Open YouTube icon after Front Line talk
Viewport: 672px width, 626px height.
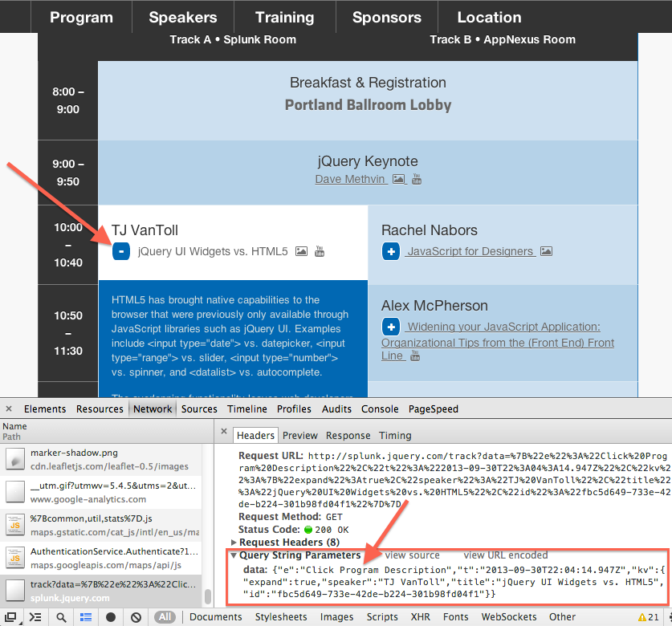[415, 356]
